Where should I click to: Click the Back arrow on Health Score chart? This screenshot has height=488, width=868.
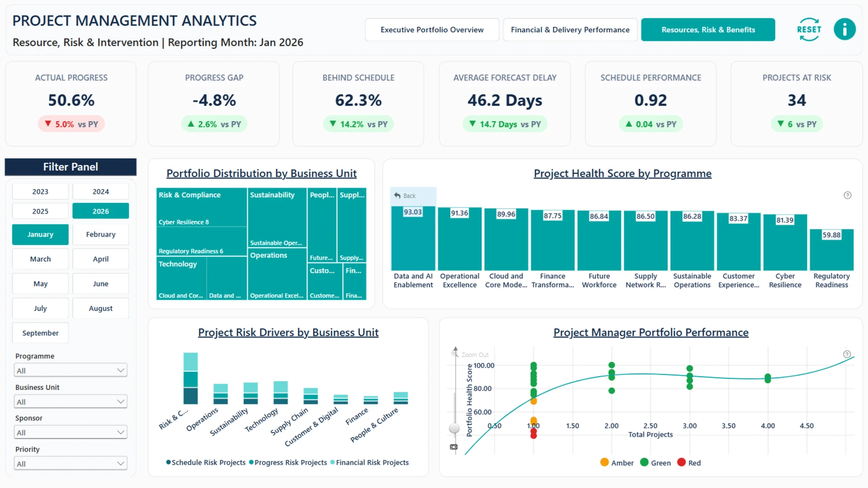[397, 196]
